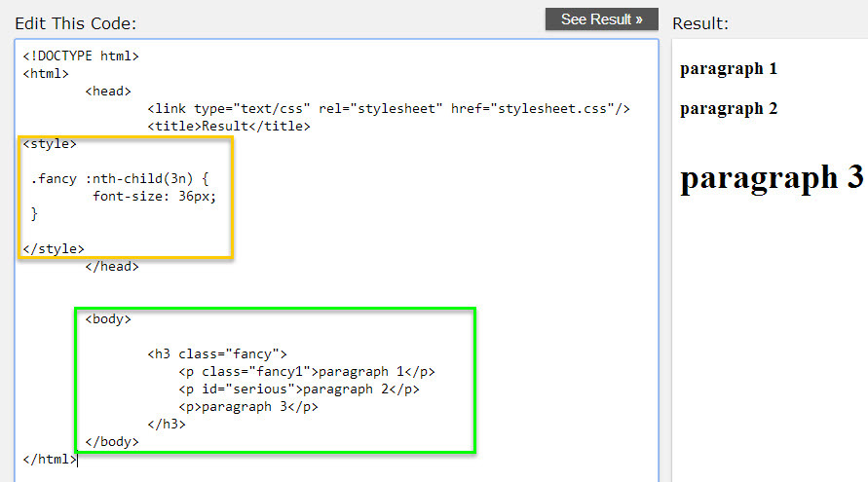This screenshot has height=482, width=868.
Task: Click the opening style tag
Action: tap(50, 144)
